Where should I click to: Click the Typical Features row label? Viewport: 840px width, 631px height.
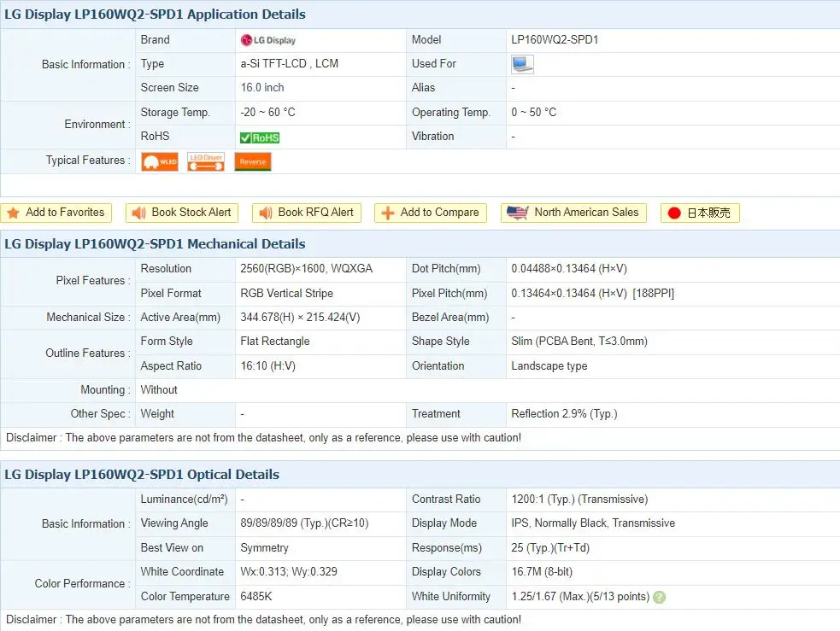[x=88, y=161]
